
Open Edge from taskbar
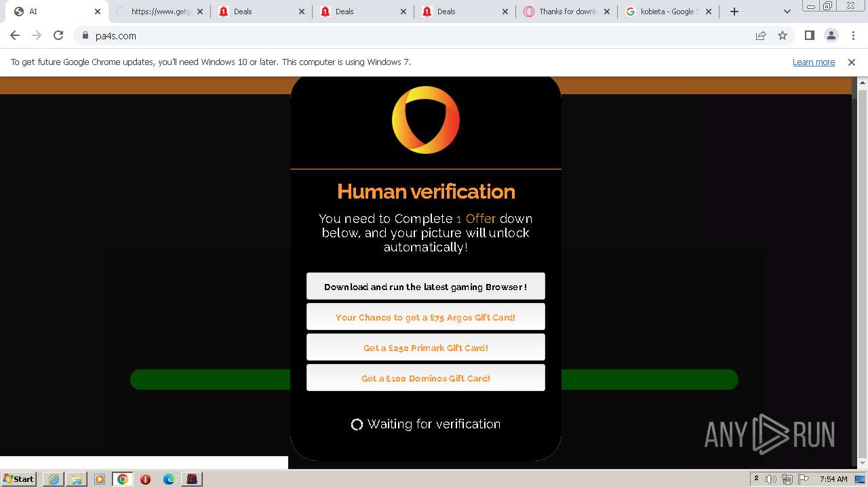click(169, 479)
